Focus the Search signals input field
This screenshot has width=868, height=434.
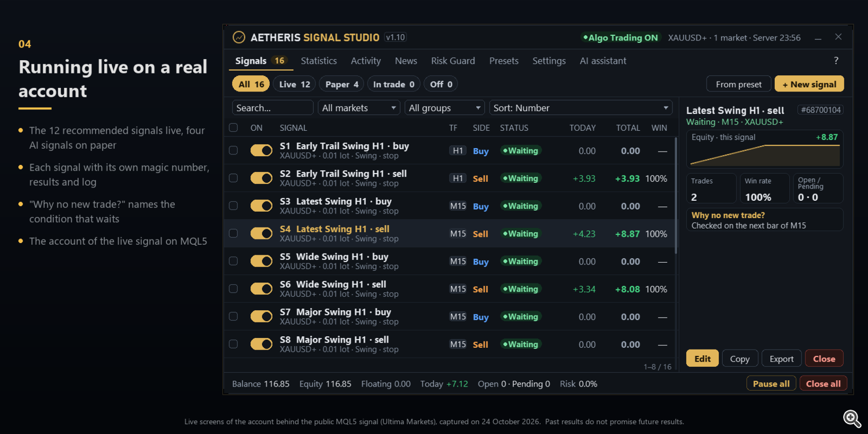coord(273,108)
